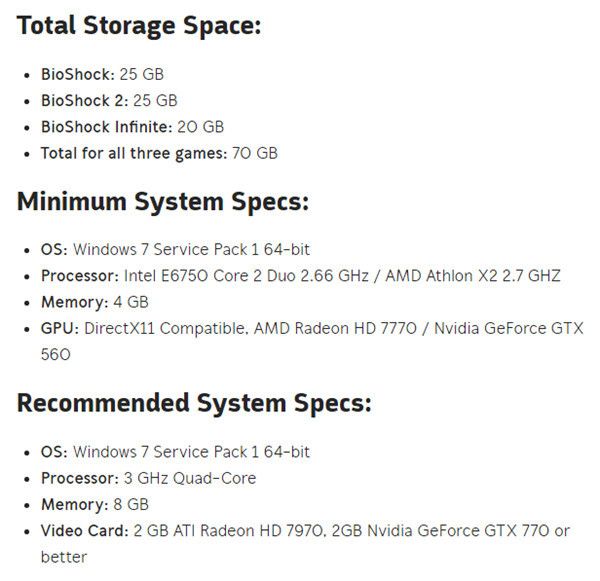Click the BioShock Infinite 20 GB entry

132,127
